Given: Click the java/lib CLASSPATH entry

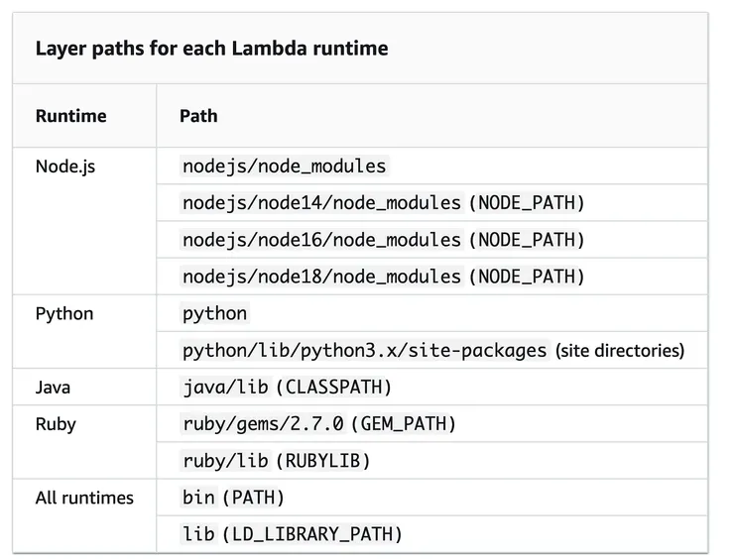Looking at the screenshot, I should (288, 388).
